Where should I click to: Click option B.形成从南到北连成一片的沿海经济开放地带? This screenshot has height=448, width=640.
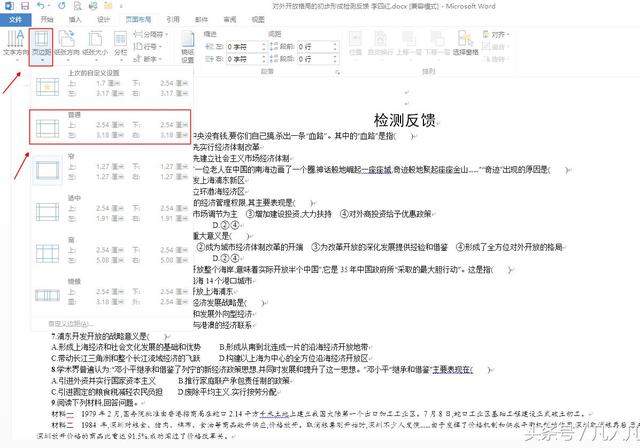294,347
